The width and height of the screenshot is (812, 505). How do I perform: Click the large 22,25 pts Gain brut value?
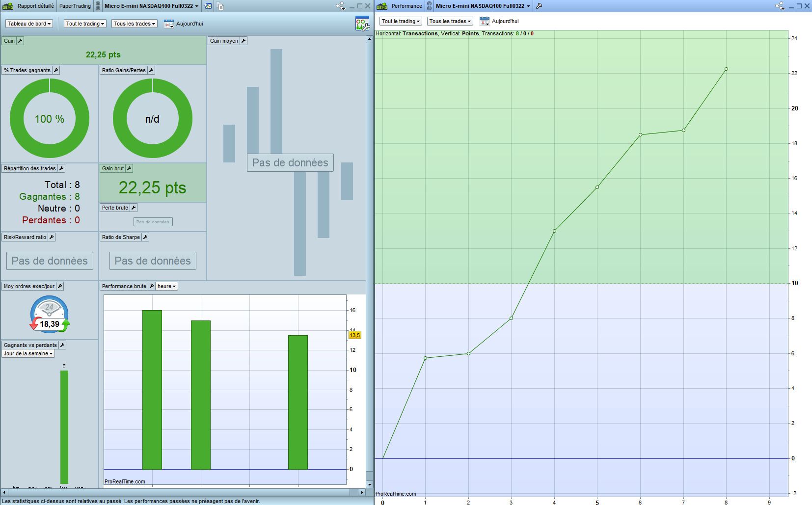[x=153, y=187]
